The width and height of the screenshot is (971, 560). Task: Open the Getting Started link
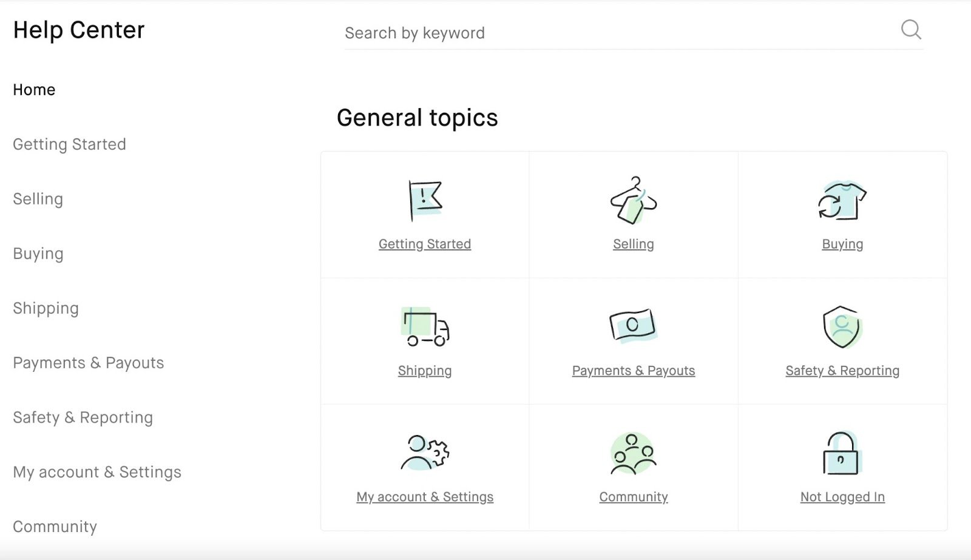(425, 243)
